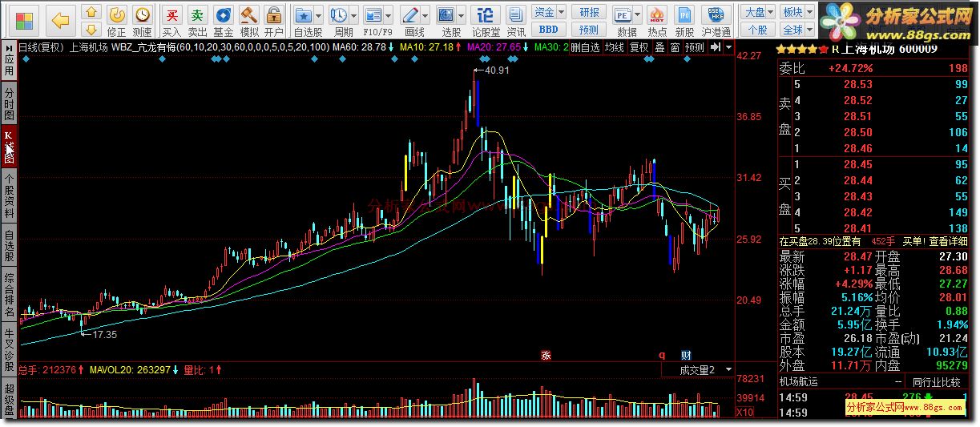The width and height of the screenshot is (980, 427).
Task: Click the yellow down arrow button
Action: click(x=91, y=30)
